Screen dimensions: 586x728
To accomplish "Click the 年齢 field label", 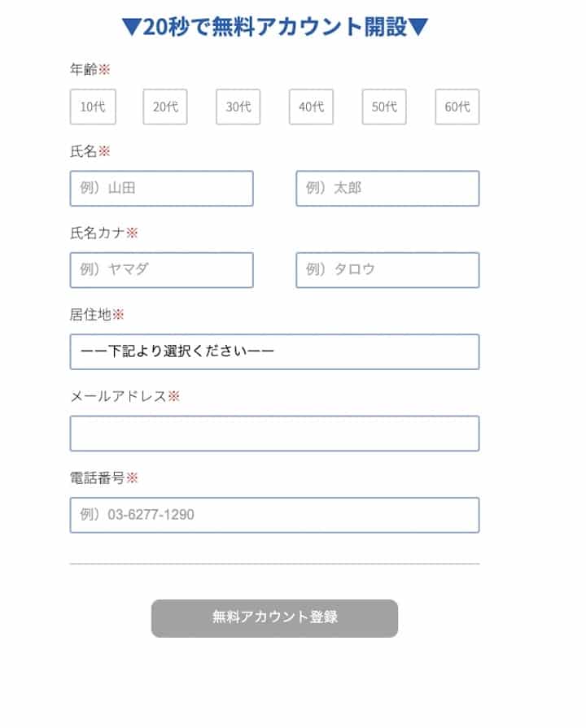I will point(84,70).
